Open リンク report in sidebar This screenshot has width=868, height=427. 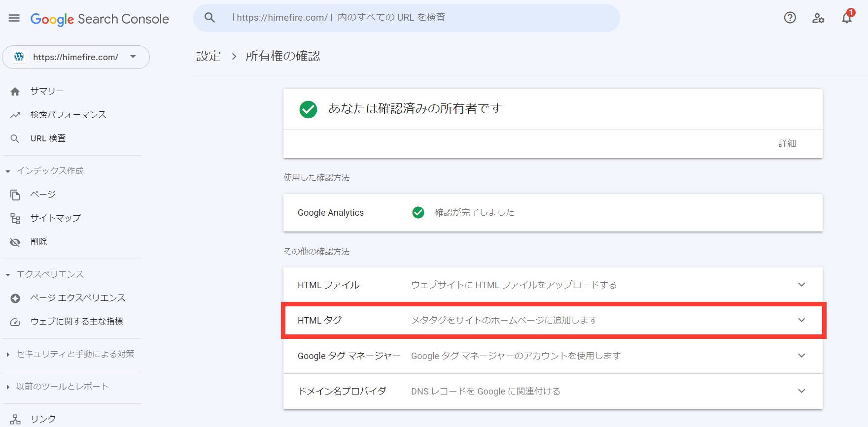pos(43,419)
